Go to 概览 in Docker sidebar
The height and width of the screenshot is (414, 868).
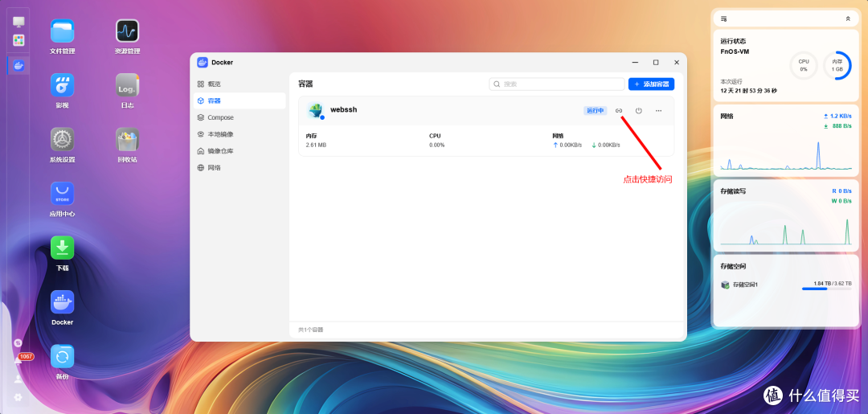[x=240, y=84]
